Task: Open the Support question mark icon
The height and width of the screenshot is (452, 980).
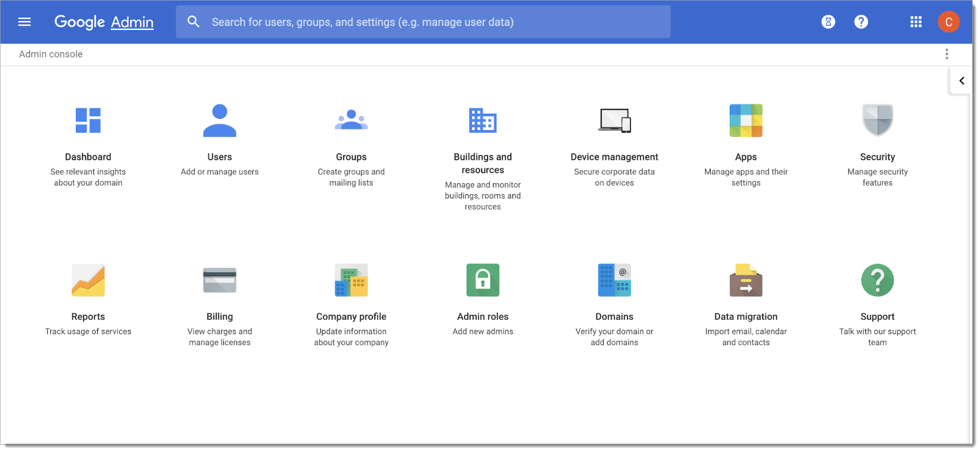Action: click(x=877, y=280)
